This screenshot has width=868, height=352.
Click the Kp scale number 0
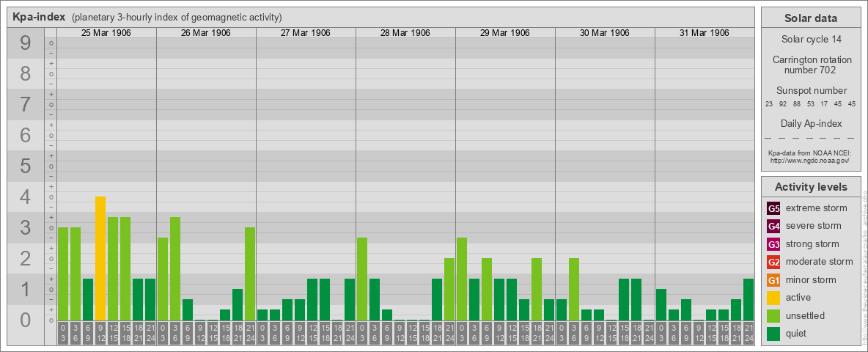(26, 320)
